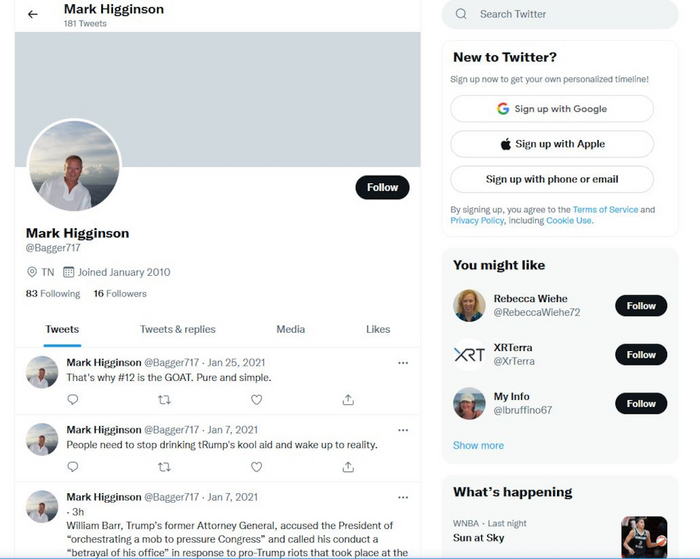Like the #12 GOAT tweet
This screenshot has width=700, height=559.
coord(256,400)
